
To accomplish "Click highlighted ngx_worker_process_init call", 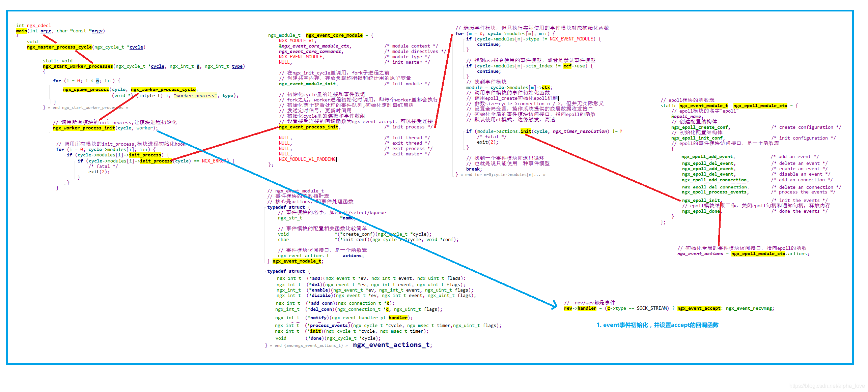I will tap(84, 128).
